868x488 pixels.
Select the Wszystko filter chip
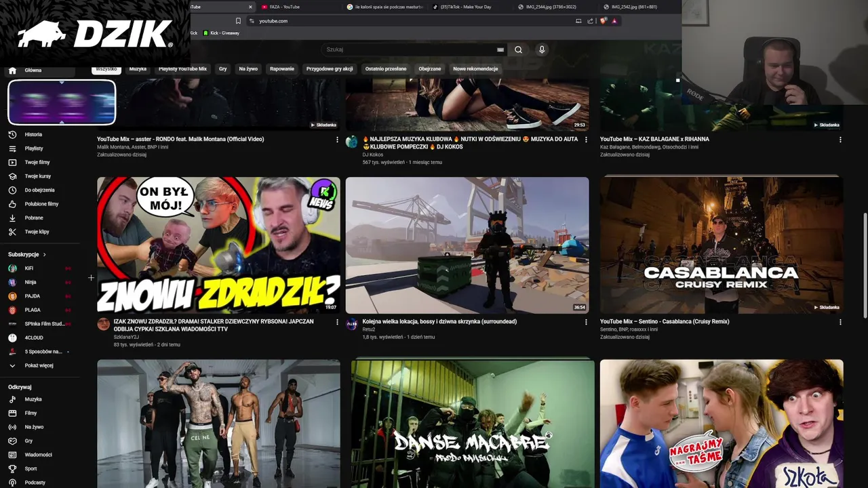106,69
